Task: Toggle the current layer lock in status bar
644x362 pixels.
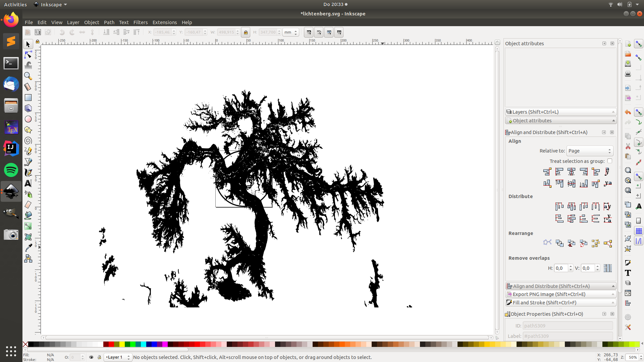Action: (x=99, y=357)
